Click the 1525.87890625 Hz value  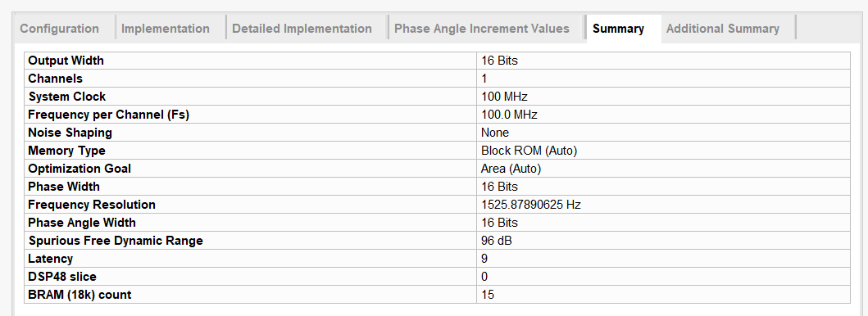coord(530,205)
